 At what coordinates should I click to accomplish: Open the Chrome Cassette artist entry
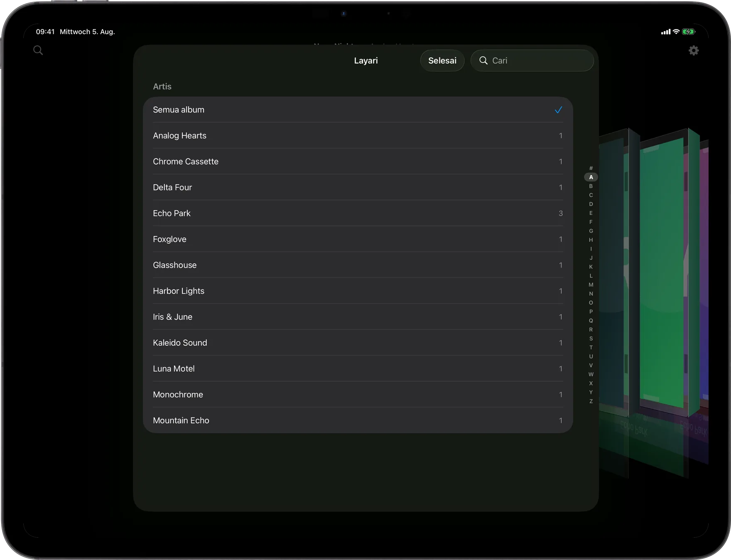(358, 161)
